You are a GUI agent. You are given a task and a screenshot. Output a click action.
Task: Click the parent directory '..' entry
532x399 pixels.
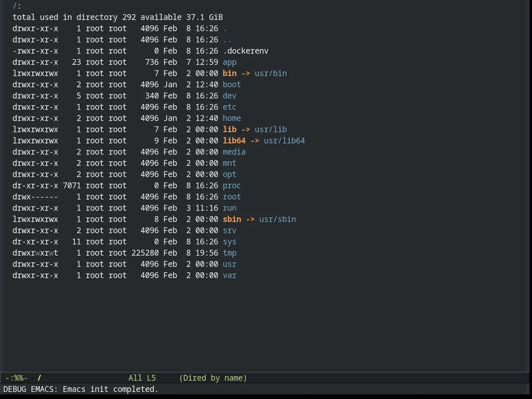[227, 40]
